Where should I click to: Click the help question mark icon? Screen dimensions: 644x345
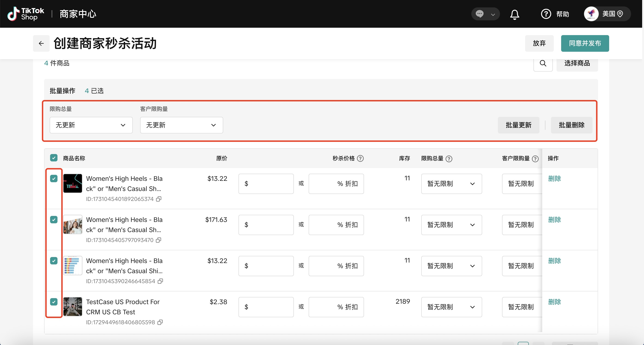546,14
